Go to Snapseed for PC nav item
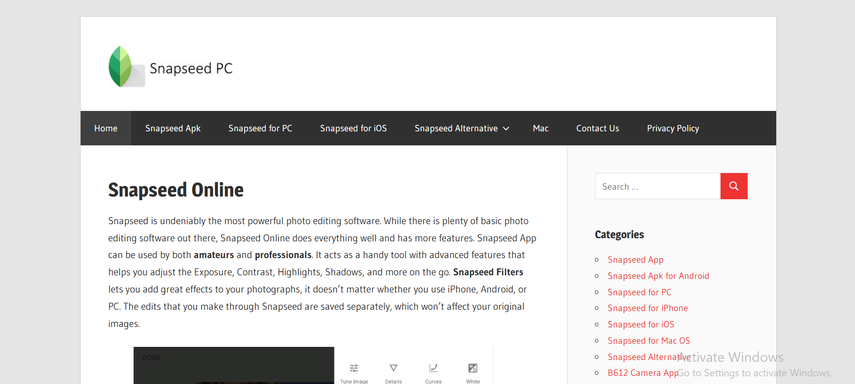Viewport: 855px width, 384px height. [260, 128]
